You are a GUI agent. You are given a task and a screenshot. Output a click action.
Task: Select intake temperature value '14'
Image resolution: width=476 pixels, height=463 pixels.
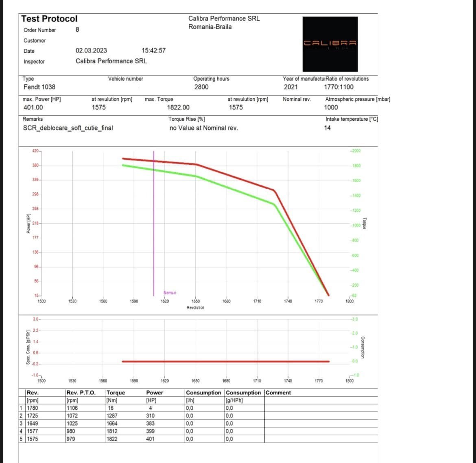pos(327,128)
